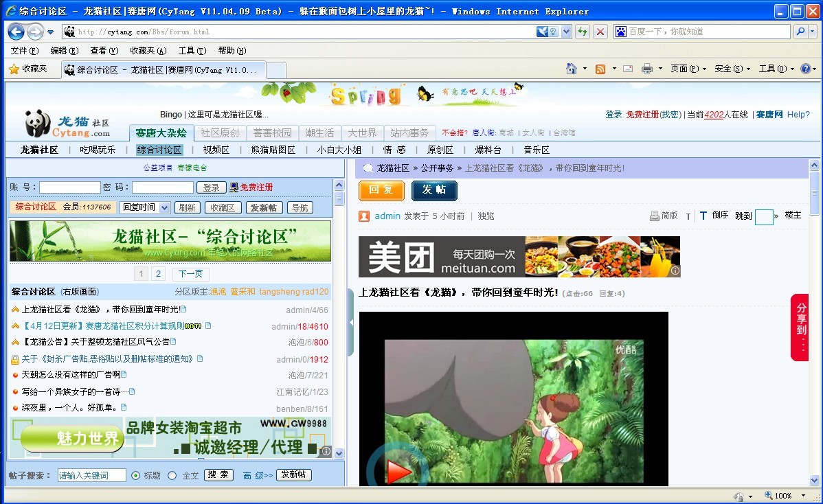Open the 帮助(H) menu
The height and width of the screenshot is (504, 823).
coord(232,51)
